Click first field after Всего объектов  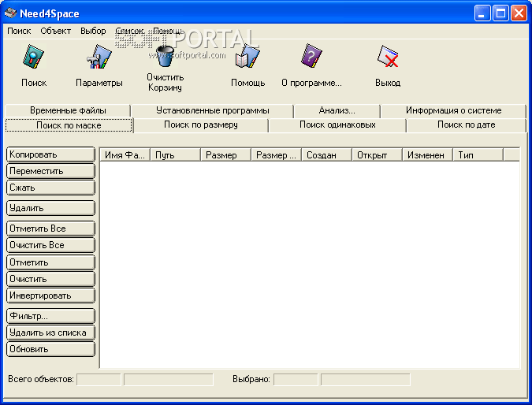(99, 379)
